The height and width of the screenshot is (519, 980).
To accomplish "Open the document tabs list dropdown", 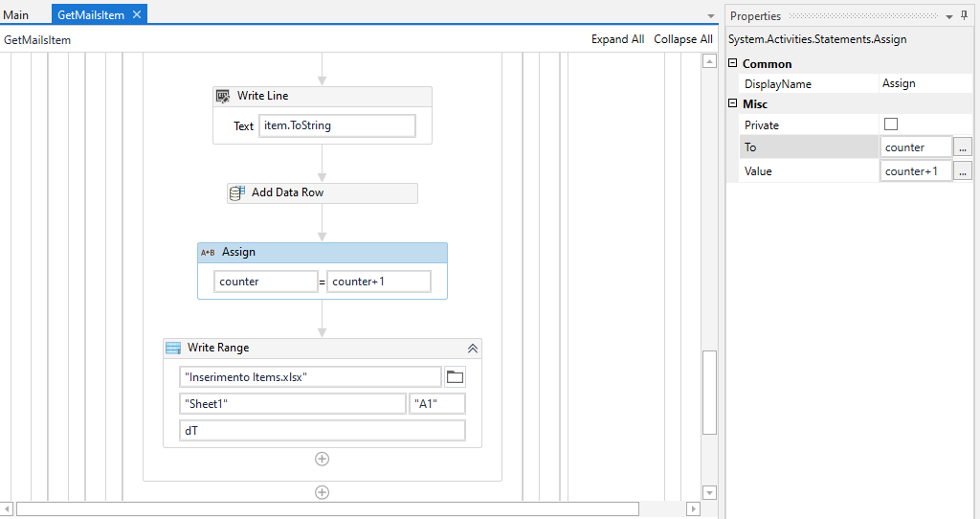I will 711,16.
